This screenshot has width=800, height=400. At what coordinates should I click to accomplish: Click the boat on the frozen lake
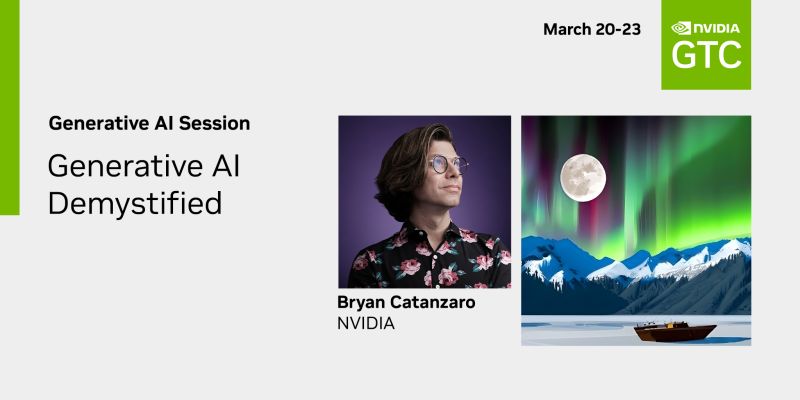tap(674, 332)
